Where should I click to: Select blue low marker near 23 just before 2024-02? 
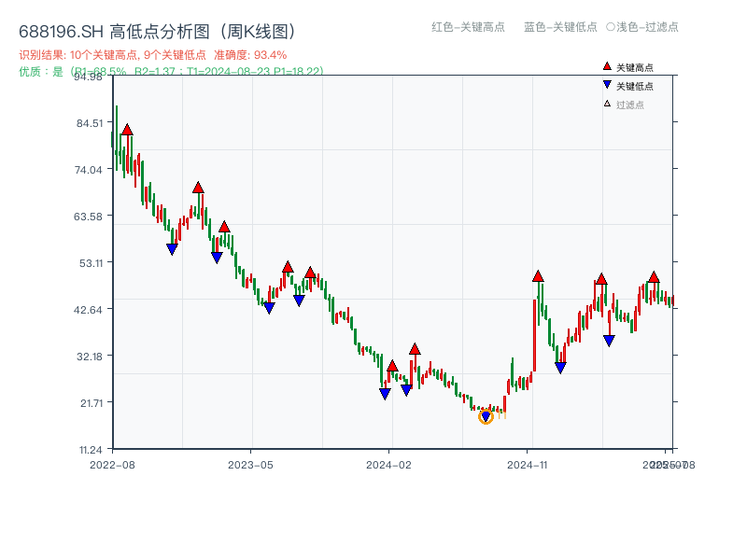385,394
